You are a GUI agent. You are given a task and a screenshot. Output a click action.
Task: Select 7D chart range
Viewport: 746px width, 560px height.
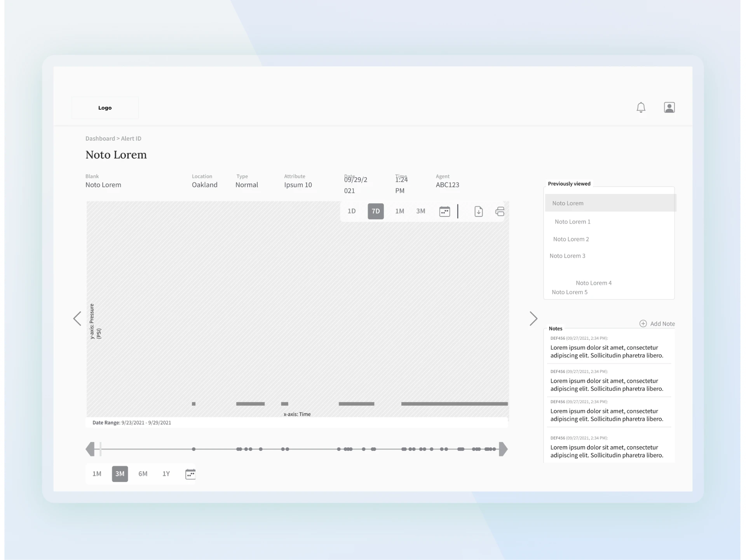click(x=376, y=211)
